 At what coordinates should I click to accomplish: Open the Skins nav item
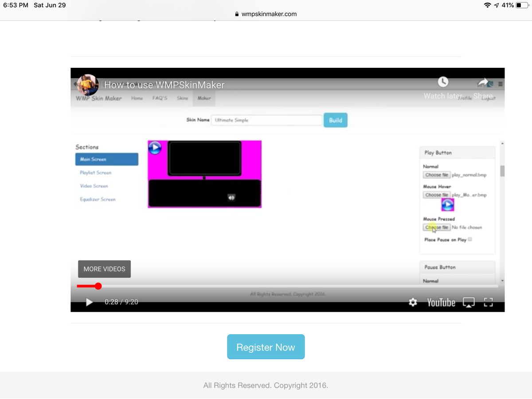tap(183, 98)
